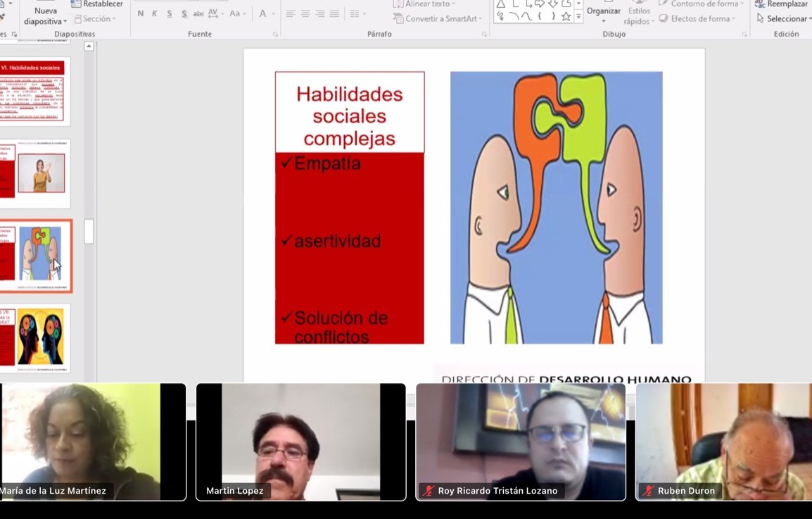This screenshot has width=812, height=519.
Task: Click the justify text alignment icon
Action: click(334, 13)
